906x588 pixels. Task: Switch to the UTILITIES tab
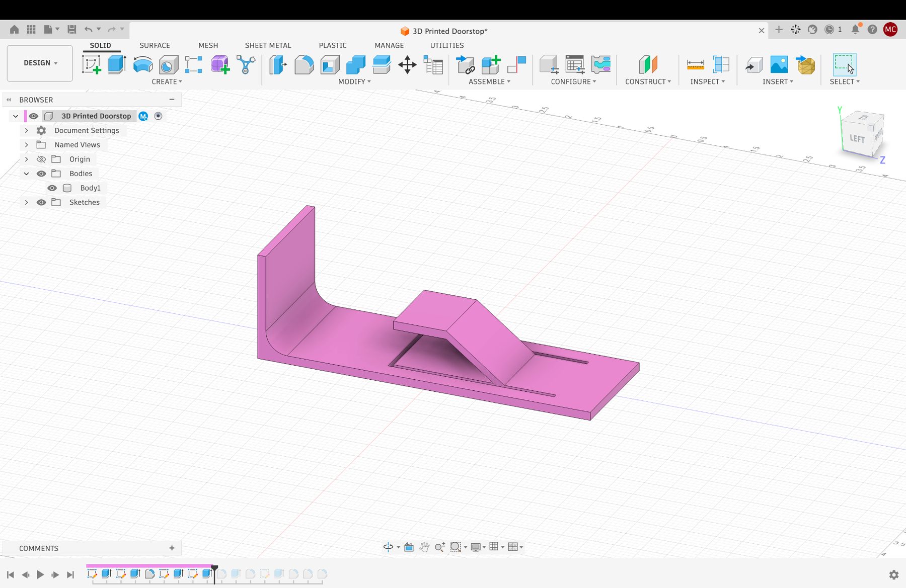447,45
